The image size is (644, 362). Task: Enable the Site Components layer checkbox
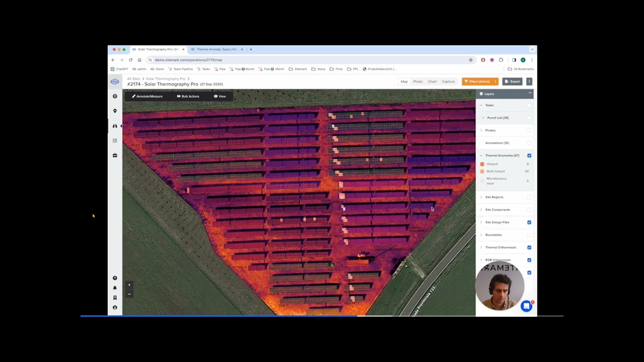point(529,210)
